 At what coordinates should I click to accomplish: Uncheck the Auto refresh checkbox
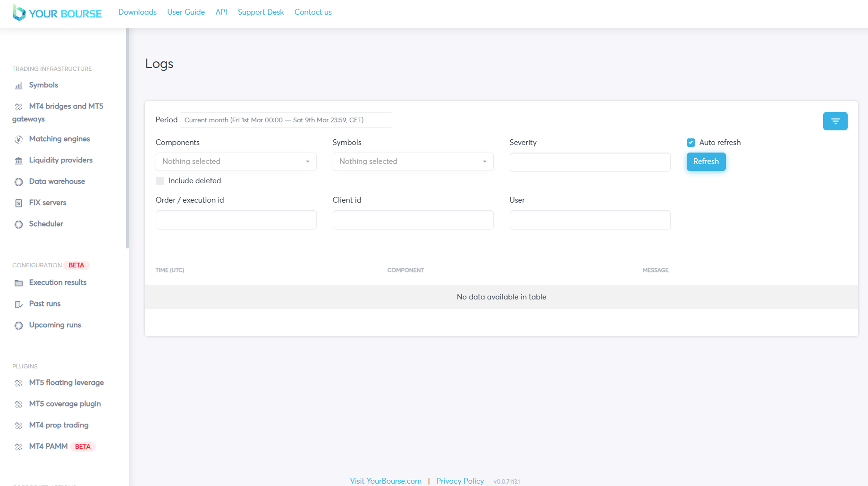pos(691,143)
